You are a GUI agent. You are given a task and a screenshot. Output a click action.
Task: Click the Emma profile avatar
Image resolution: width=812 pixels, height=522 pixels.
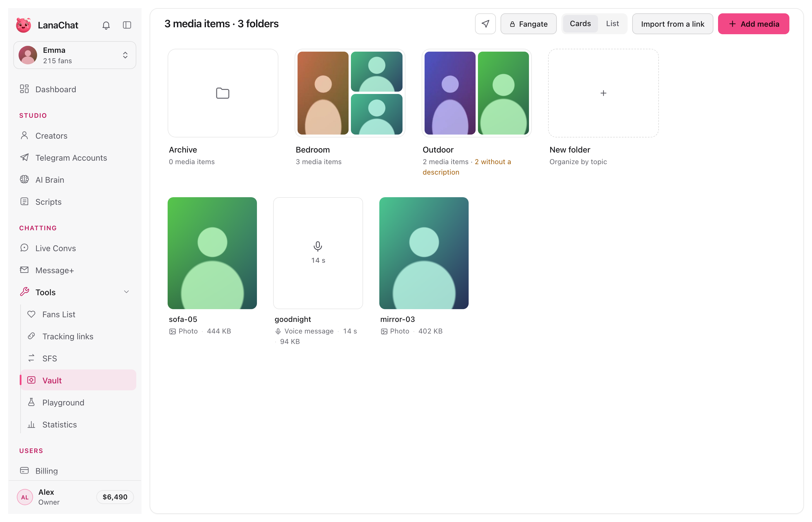click(28, 55)
